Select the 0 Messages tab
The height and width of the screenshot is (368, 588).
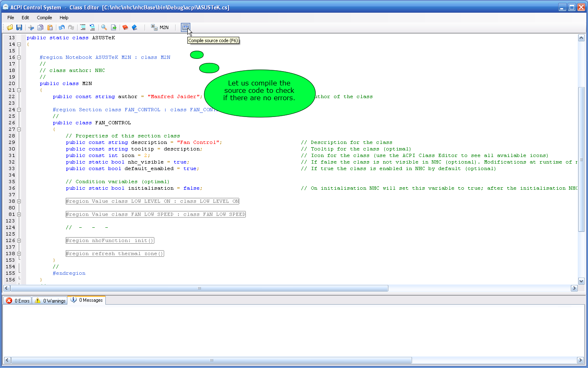(x=87, y=300)
